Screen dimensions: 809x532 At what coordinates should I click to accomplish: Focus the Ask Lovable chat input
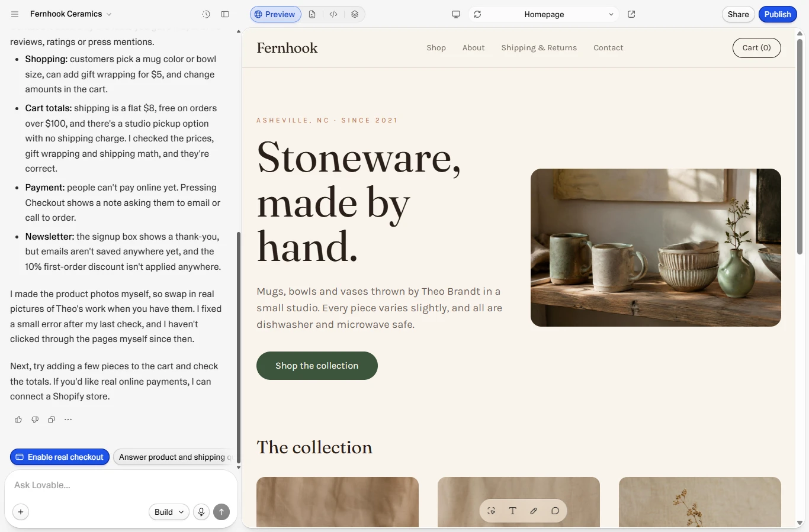click(121, 485)
